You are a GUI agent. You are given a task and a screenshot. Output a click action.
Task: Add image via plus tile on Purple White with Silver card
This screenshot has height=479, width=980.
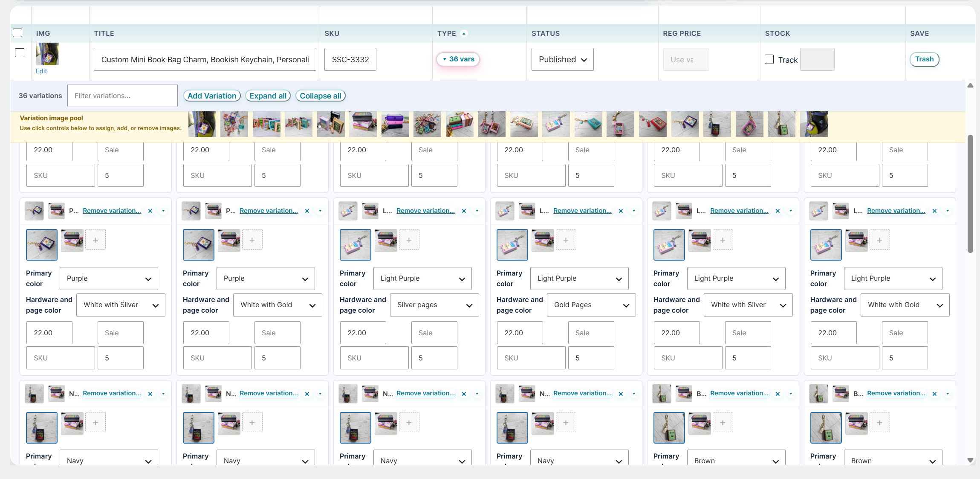pyautogui.click(x=95, y=240)
